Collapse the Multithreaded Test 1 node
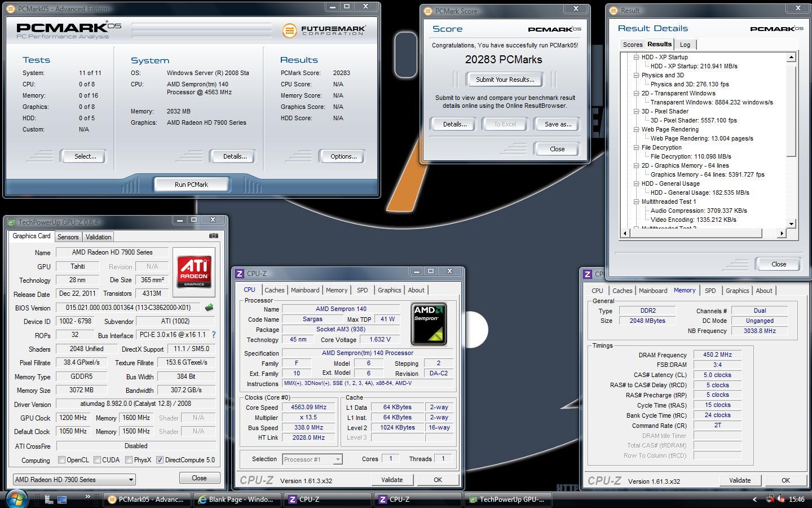 636,202
